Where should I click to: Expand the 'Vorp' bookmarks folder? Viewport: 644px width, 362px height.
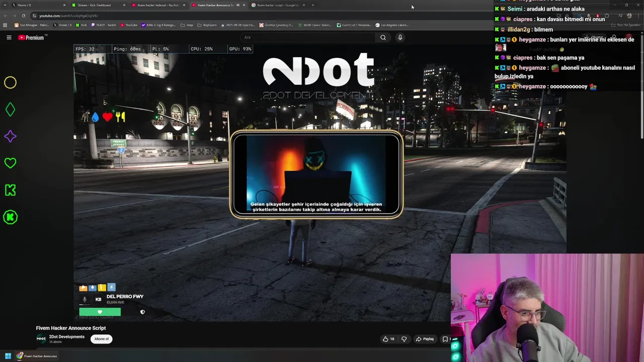pos(187,25)
